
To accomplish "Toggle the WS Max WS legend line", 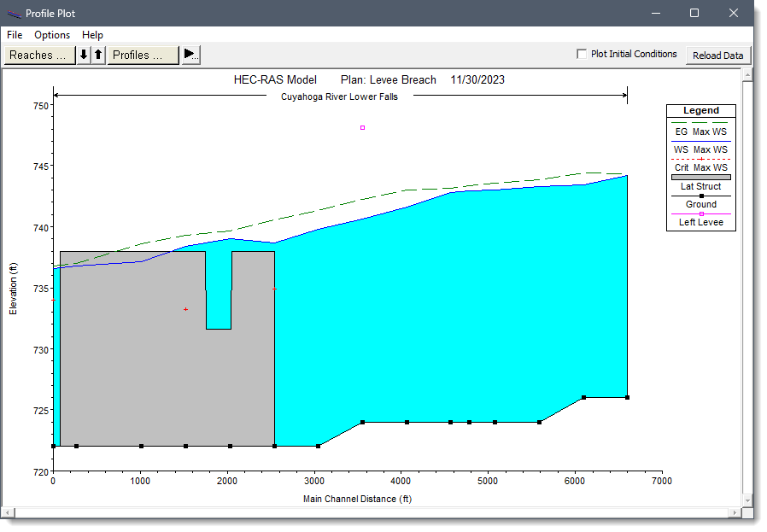I will tap(700, 149).
